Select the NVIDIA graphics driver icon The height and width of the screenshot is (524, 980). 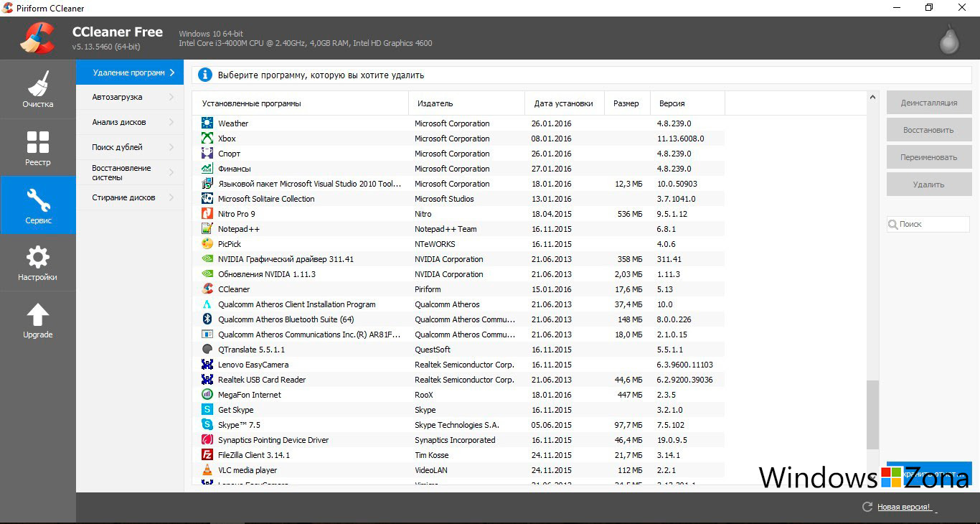207,258
